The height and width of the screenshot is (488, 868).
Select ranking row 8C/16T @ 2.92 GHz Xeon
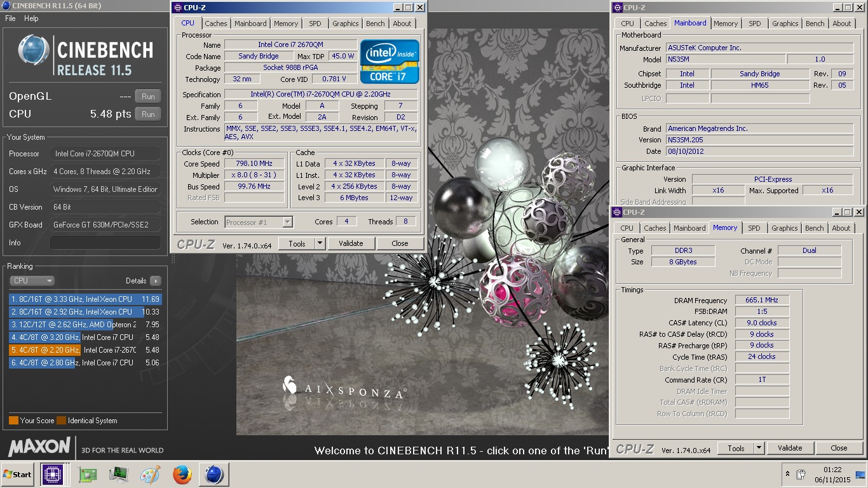coord(85,312)
